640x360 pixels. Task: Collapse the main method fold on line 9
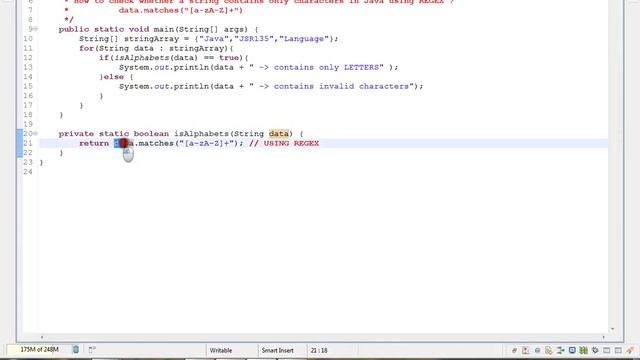36,29
